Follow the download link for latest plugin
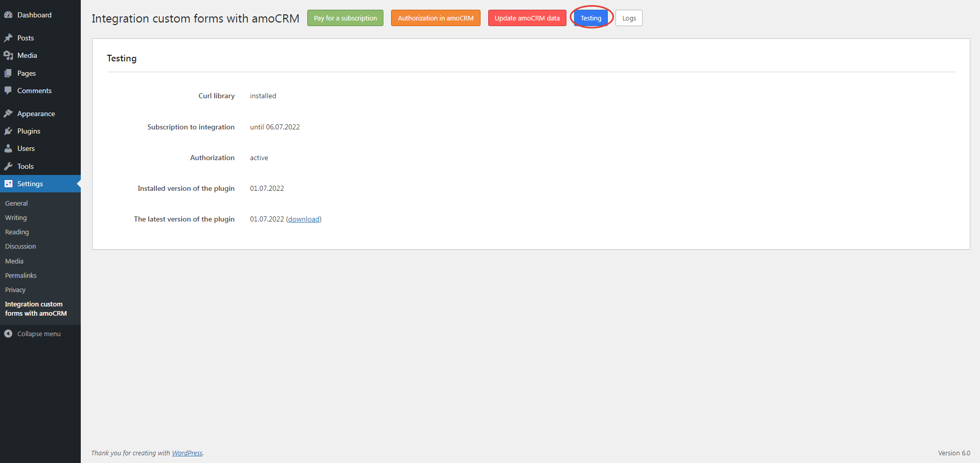This screenshot has height=463, width=980. point(304,219)
